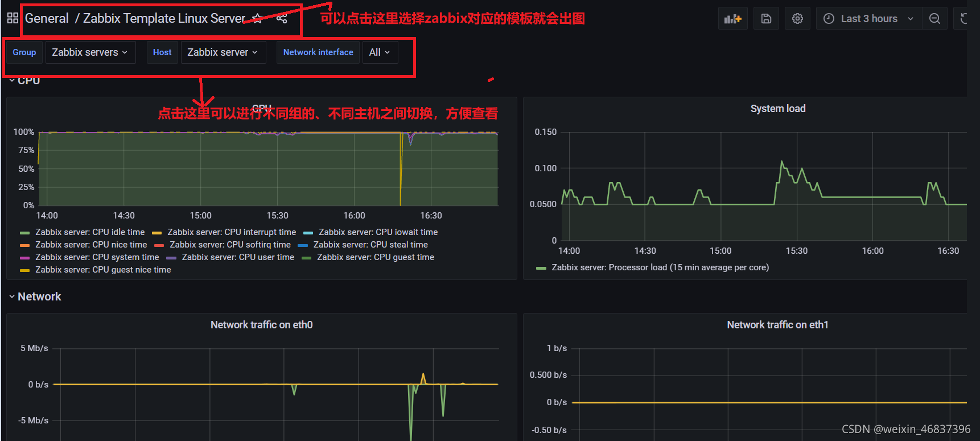
Task: Share the dashboard using share icon
Action: (282, 18)
